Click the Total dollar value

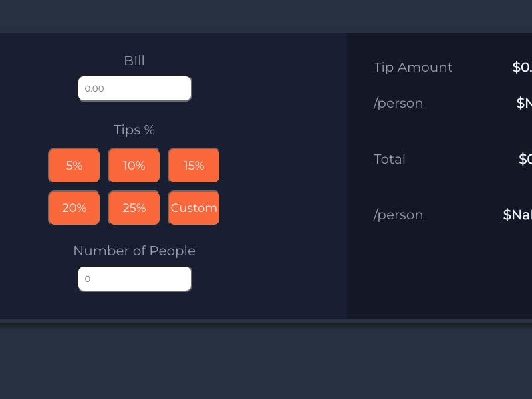(x=525, y=159)
